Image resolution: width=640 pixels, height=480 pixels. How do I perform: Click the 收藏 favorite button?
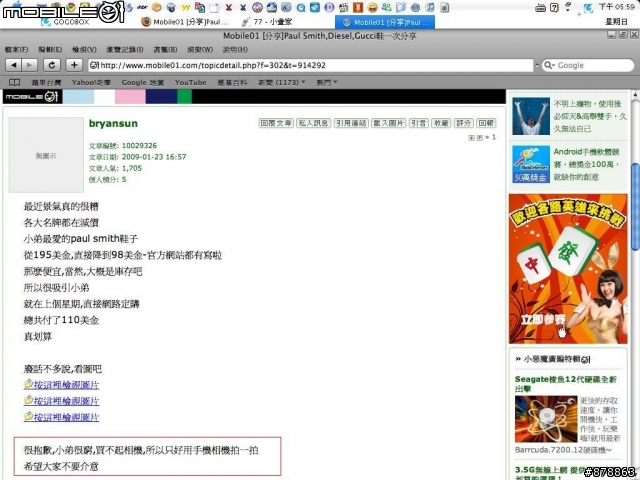441,123
